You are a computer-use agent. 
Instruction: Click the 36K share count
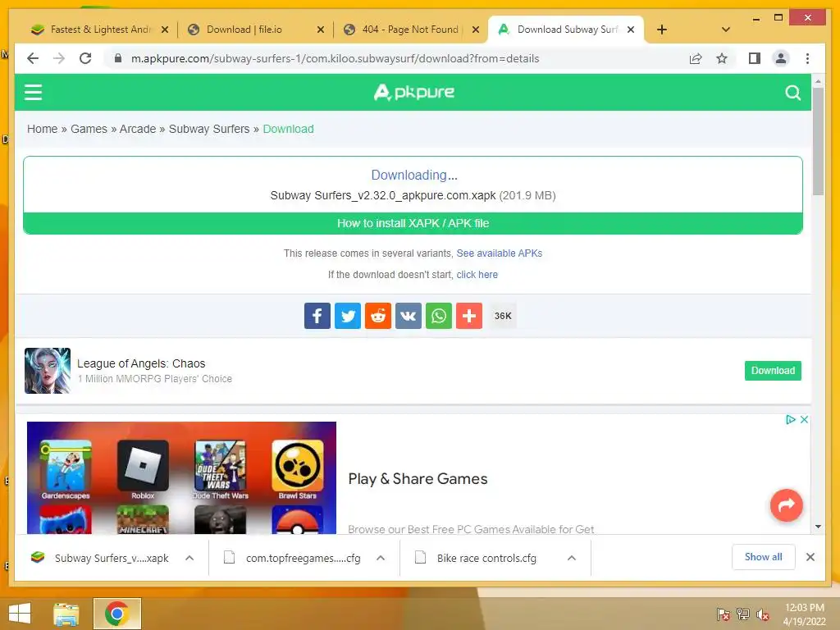(x=503, y=316)
